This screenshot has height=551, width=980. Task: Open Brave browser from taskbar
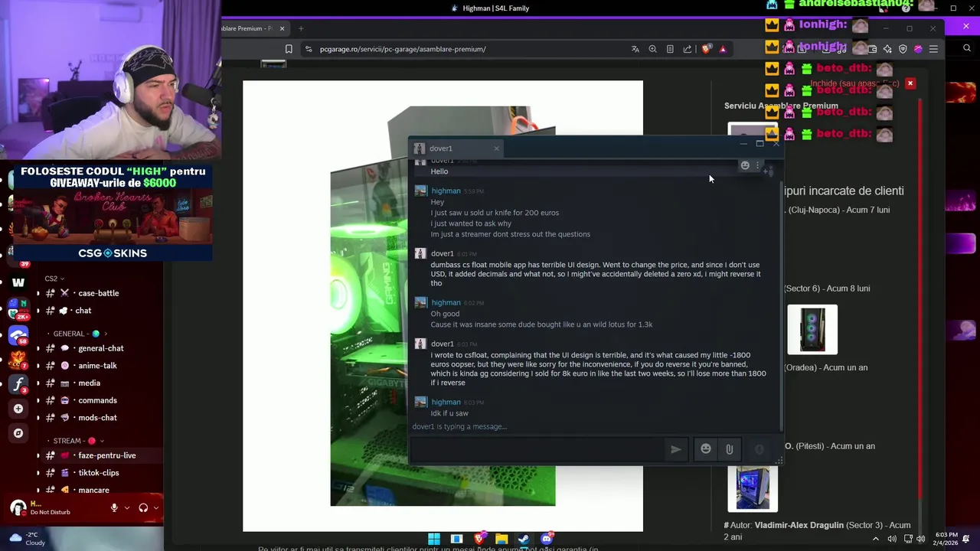479,539
